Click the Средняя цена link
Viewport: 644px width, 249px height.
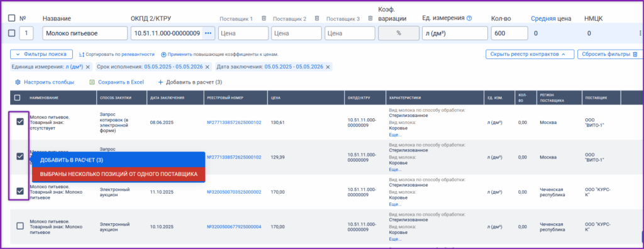[543, 18]
